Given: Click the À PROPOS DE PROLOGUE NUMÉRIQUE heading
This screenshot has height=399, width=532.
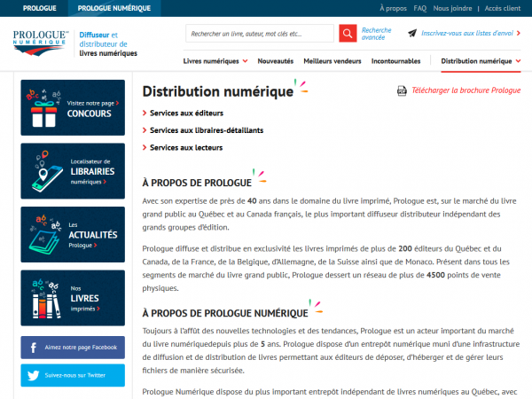Looking at the screenshot, I should pos(225,313).
